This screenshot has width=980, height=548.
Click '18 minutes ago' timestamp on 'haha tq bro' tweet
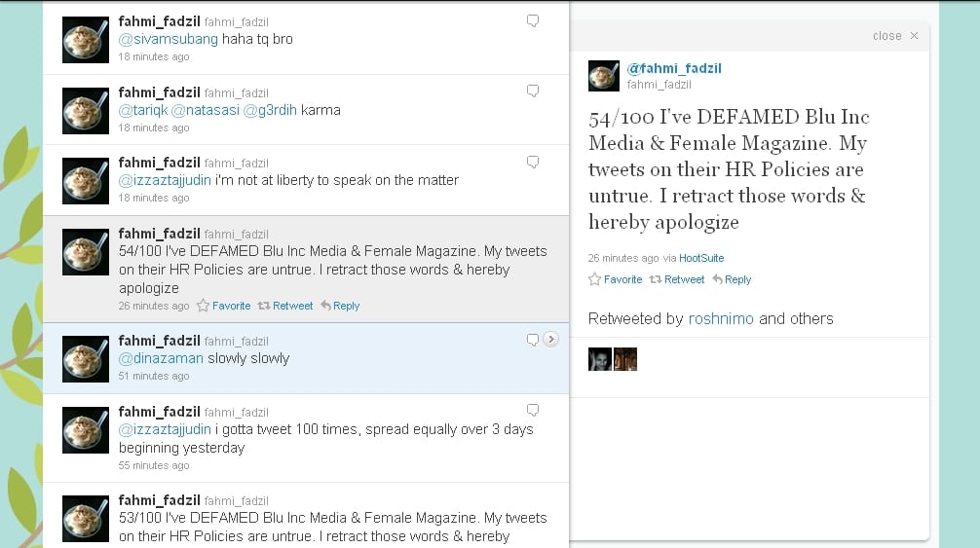(154, 56)
